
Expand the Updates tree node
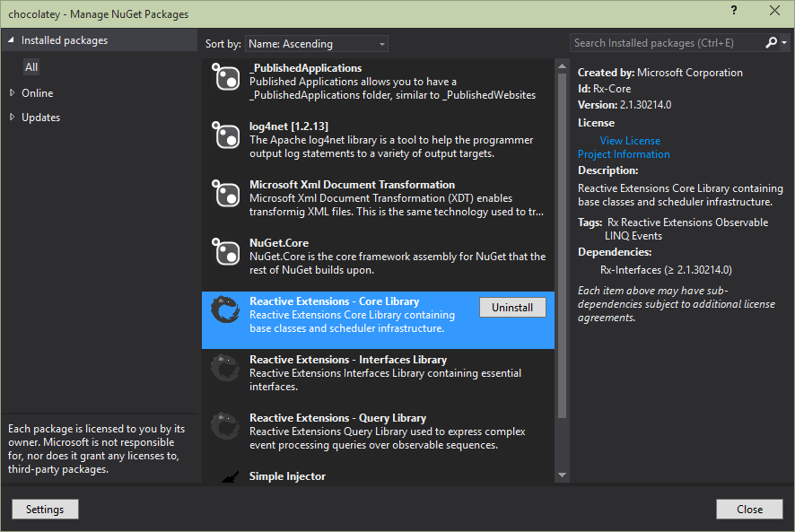(13, 118)
